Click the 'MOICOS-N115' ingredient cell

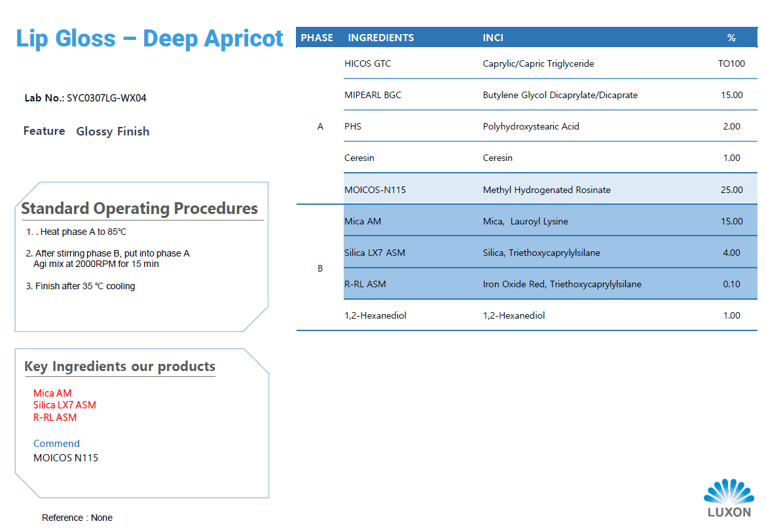[374, 190]
